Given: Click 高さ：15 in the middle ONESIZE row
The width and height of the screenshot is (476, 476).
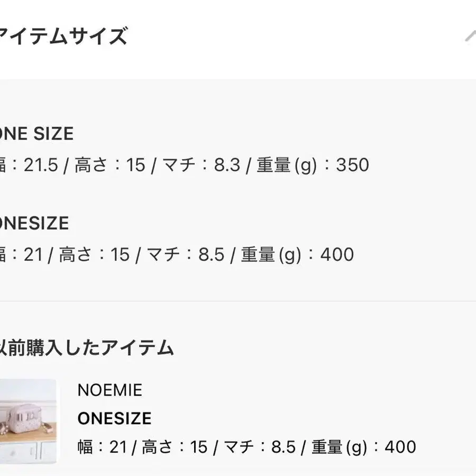Looking at the screenshot, I should 94,254.
